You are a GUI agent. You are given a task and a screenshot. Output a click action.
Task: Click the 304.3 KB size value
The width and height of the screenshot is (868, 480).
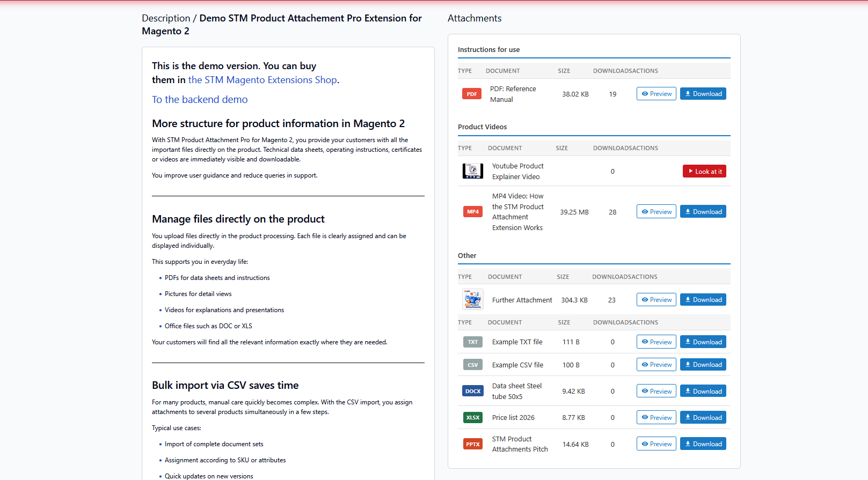[574, 300]
